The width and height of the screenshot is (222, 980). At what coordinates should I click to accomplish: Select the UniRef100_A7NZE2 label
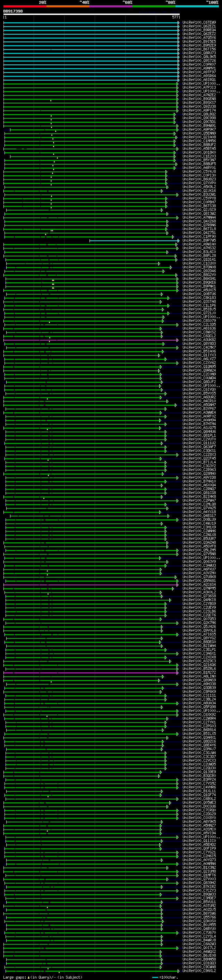point(199,95)
